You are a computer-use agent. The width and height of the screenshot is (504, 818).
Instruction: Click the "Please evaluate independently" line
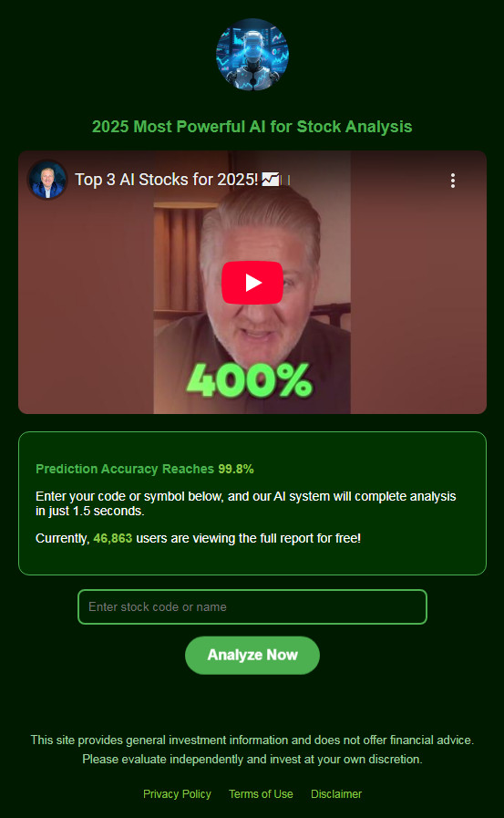pos(252,759)
